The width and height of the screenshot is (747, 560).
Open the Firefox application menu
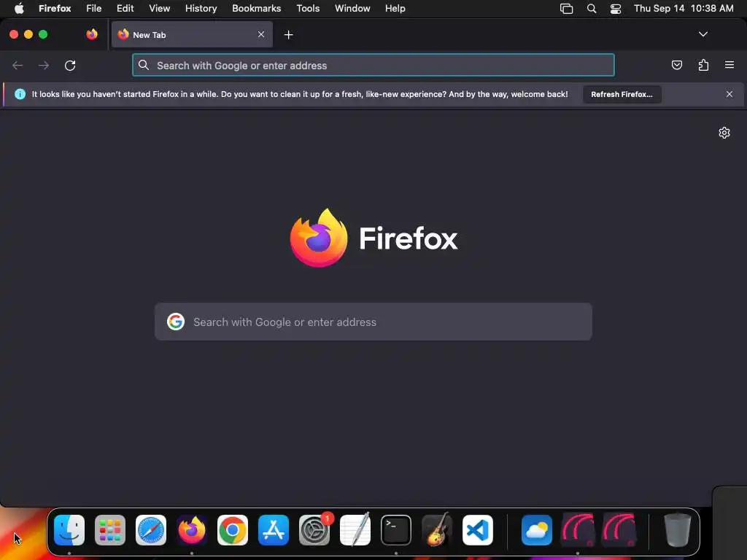click(x=55, y=9)
